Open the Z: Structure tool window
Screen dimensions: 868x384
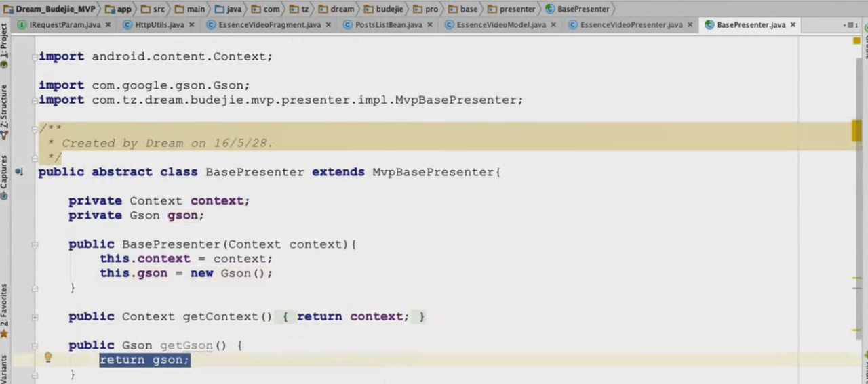(4, 112)
